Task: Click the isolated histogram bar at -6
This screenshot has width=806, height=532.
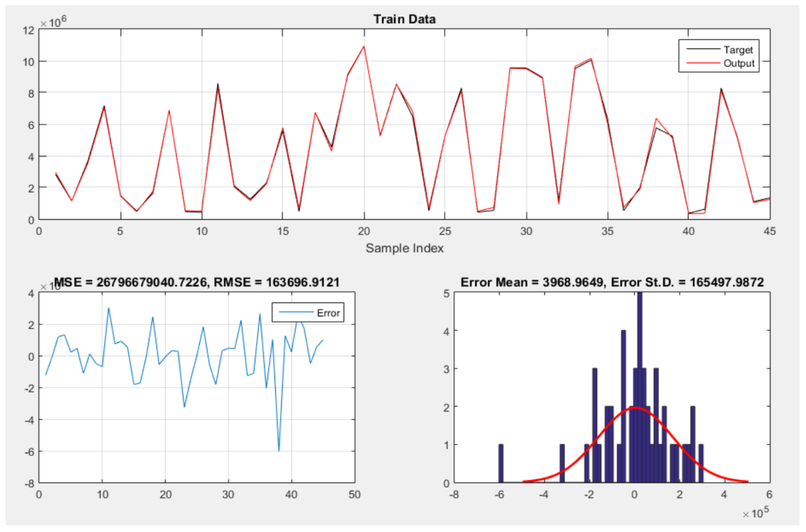Action: tap(501, 463)
